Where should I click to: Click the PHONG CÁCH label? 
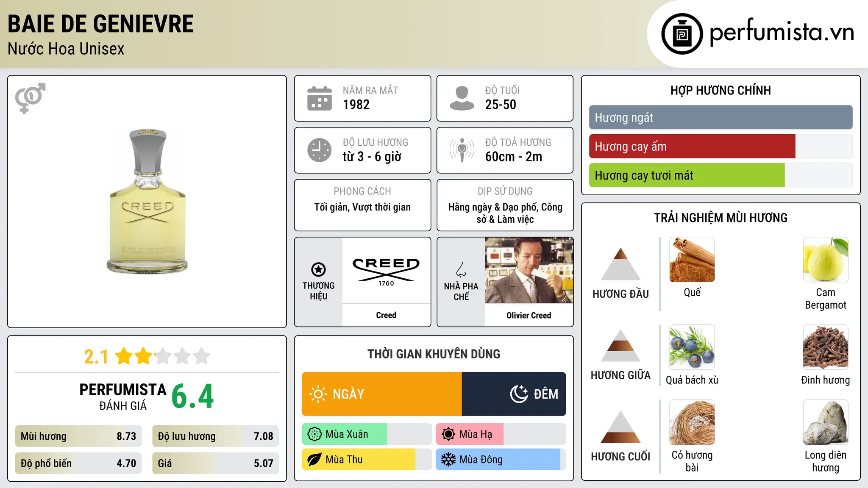tap(362, 191)
